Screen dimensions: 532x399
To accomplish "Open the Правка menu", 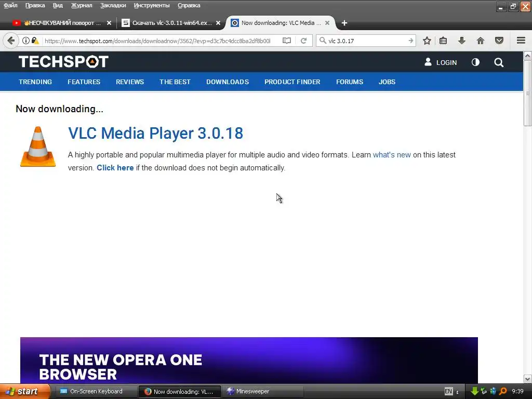I will tap(35, 5).
